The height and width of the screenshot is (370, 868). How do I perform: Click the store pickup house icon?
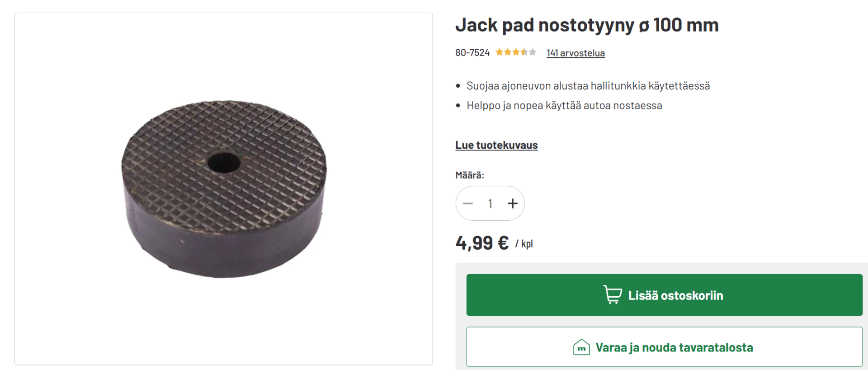point(581,347)
